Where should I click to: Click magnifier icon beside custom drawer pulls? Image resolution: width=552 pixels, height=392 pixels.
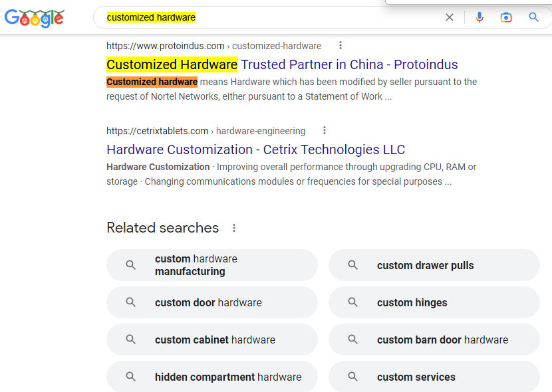pyautogui.click(x=352, y=264)
